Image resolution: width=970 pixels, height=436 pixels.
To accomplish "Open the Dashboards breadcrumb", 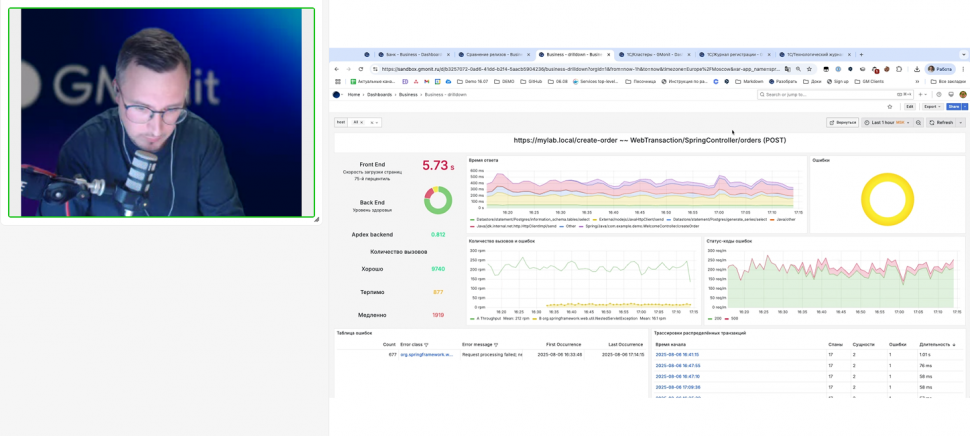I will point(379,95).
